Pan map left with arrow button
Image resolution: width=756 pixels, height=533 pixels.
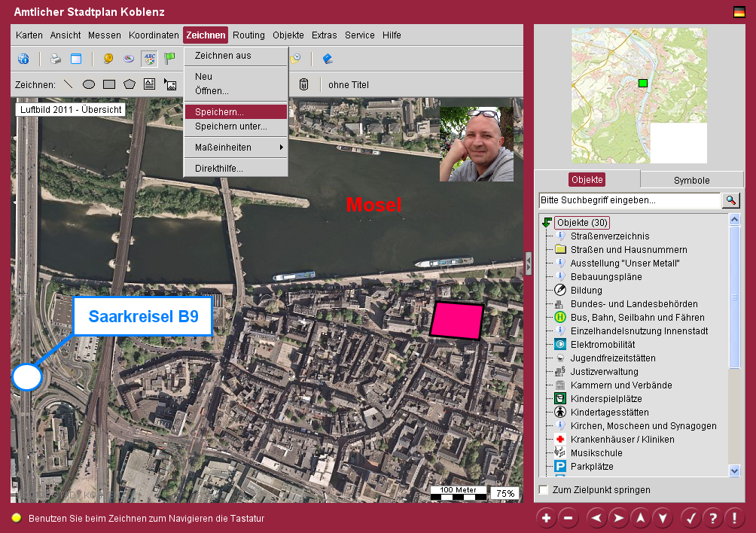[596, 518]
